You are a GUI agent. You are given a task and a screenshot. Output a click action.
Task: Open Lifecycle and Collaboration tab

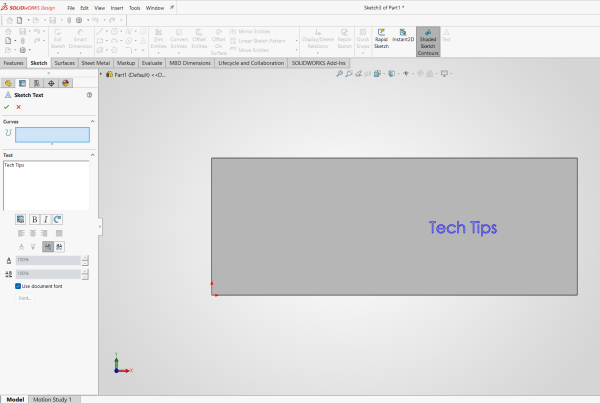pos(251,63)
